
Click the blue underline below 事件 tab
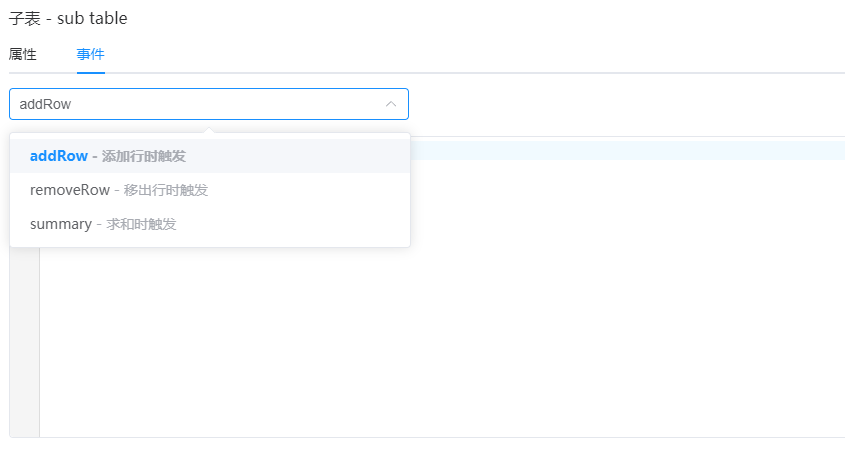point(91,72)
